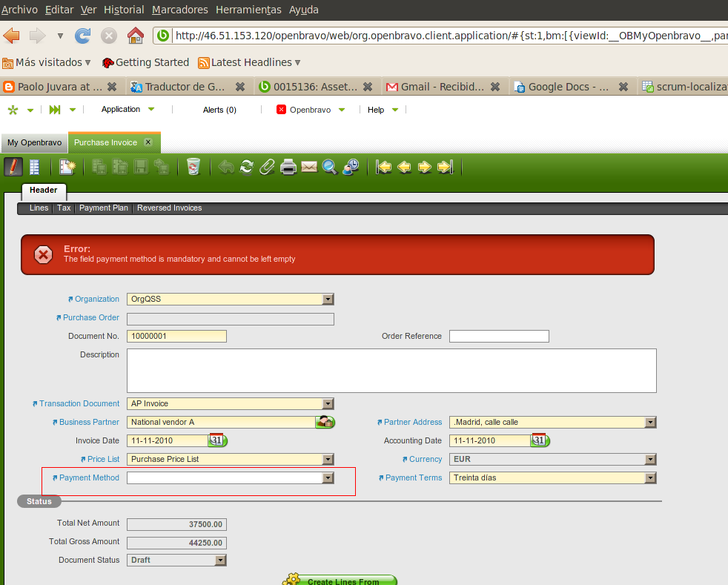
Task: Open the Organization dropdown
Action: tap(328, 300)
